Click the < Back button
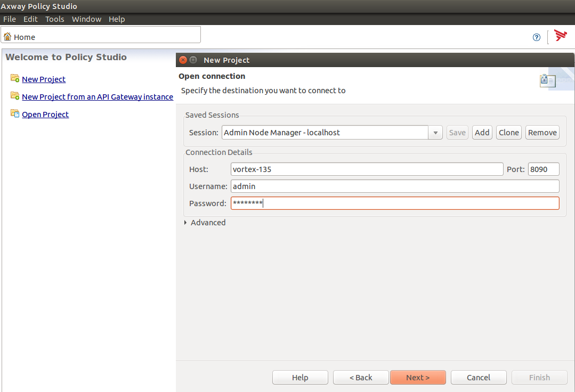 pos(361,377)
